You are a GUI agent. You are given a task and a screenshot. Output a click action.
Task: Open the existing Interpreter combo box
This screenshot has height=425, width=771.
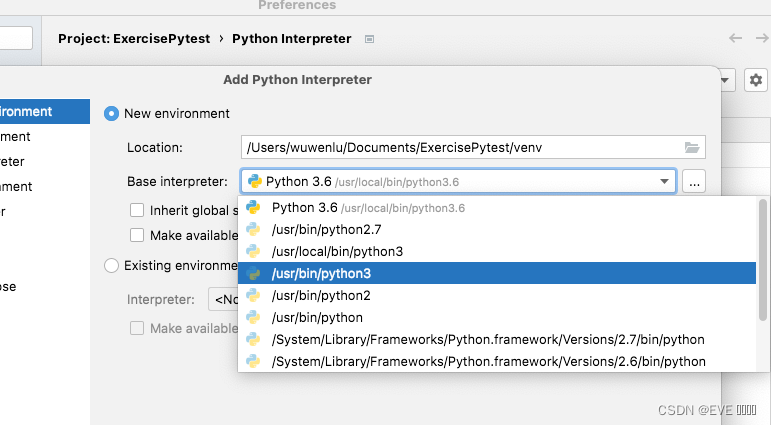(x=223, y=299)
